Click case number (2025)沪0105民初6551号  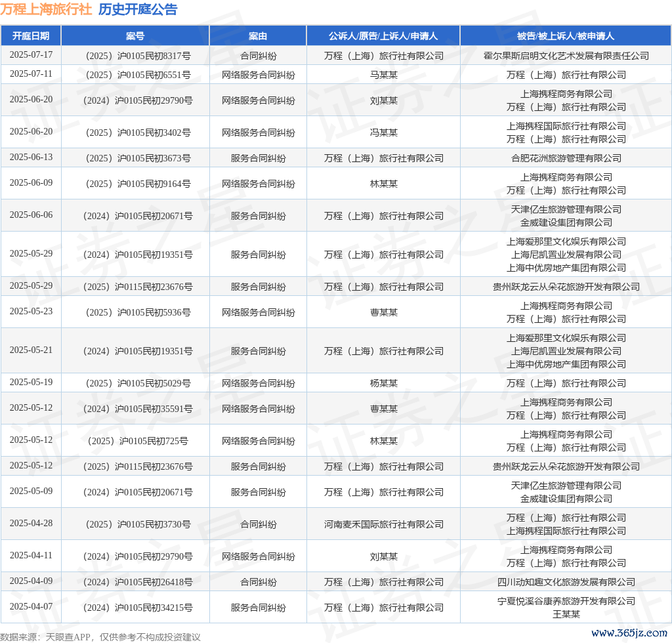coord(138,75)
